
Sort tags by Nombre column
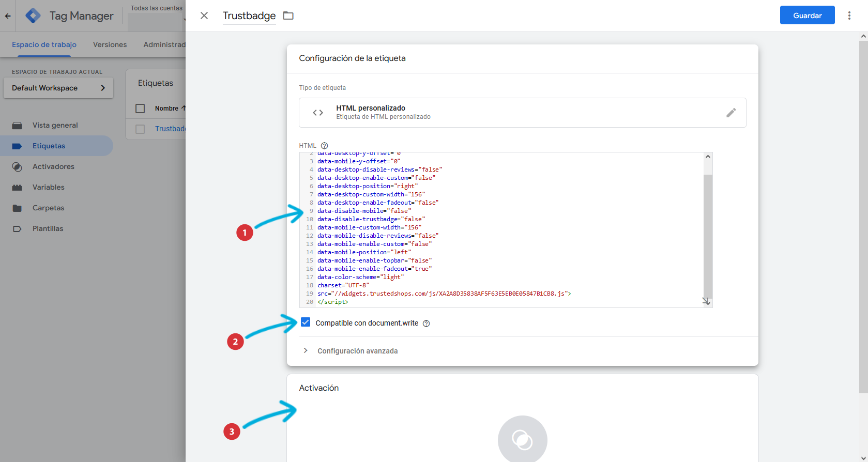pyautogui.click(x=170, y=109)
